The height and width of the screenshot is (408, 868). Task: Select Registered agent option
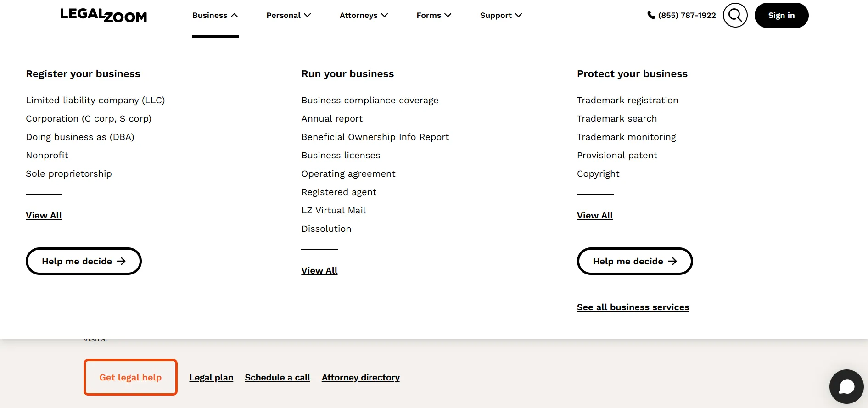(x=339, y=192)
